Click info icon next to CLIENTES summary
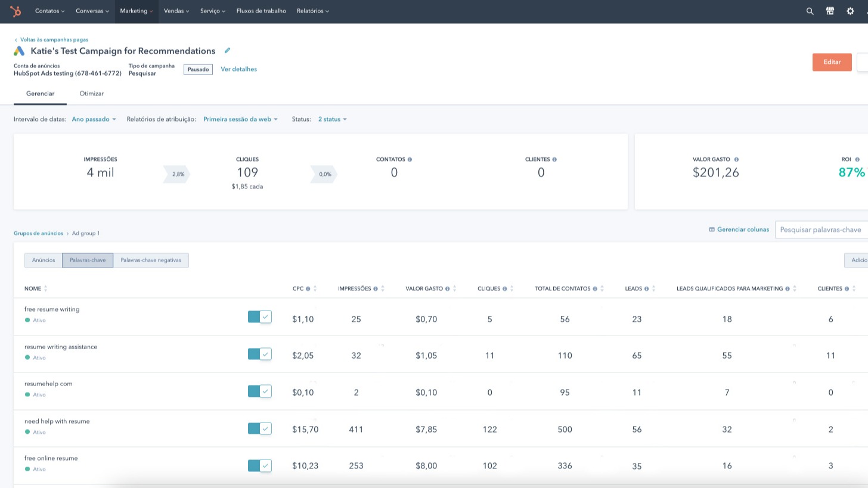The image size is (868, 488). pyautogui.click(x=554, y=160)
